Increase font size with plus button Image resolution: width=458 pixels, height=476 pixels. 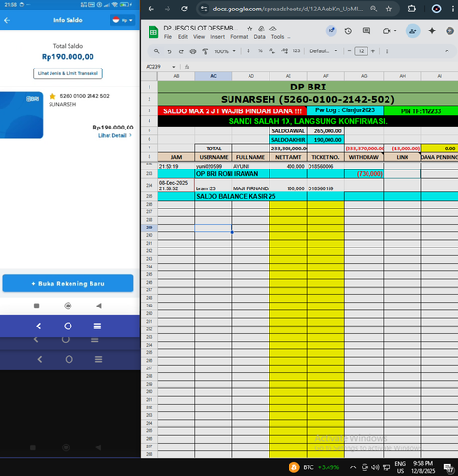[x=373, y=51]
